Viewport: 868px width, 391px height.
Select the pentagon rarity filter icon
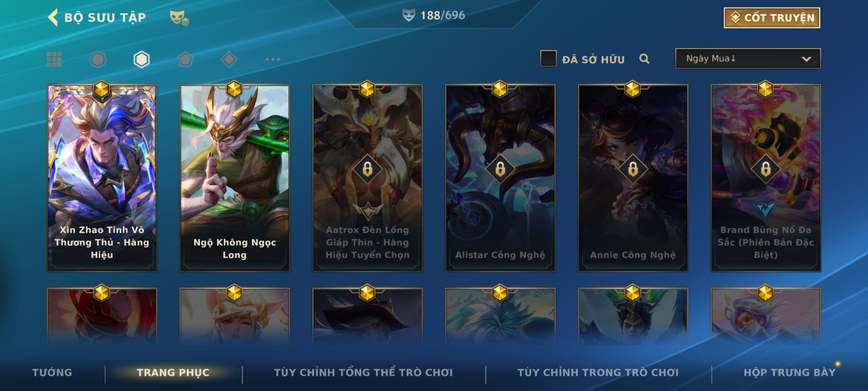tap(186, 59)
